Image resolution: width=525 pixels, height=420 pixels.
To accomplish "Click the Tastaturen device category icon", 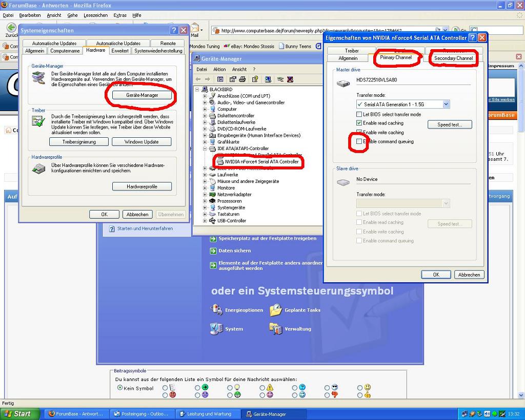I will pos(212,214).
